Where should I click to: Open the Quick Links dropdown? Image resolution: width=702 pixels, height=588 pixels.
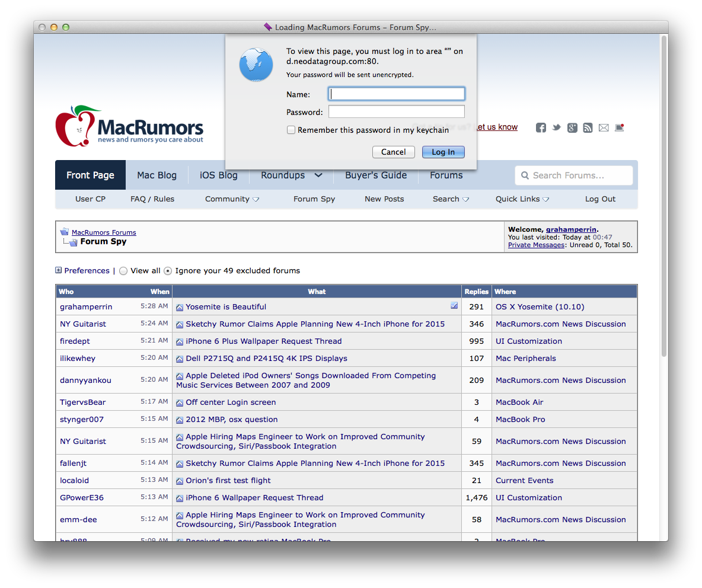pyautogui.click(x=522, y=199)
